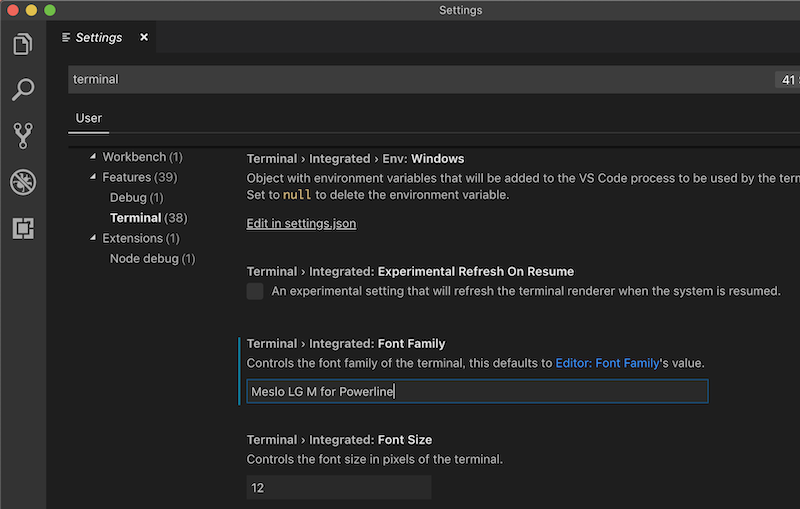Enable Experimental Refresh On Resume checkbox

click(x=255, y=291)
